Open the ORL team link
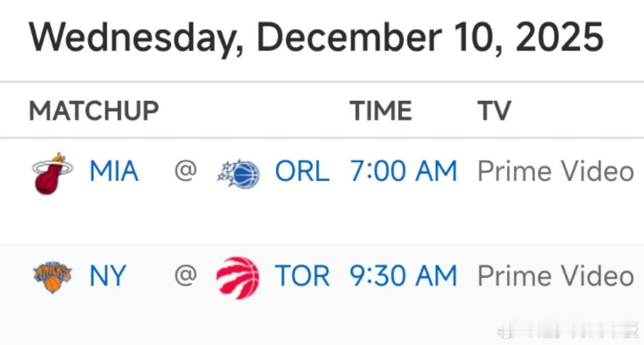The width and height of the screenshot is (644, 345). click(x=302, y=171)
